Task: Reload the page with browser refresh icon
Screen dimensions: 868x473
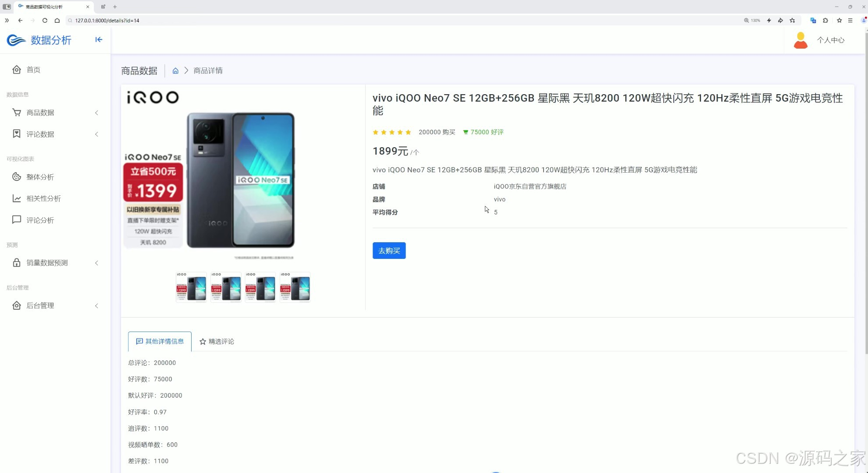Action: pyautogui.click(x=45, y=21)
